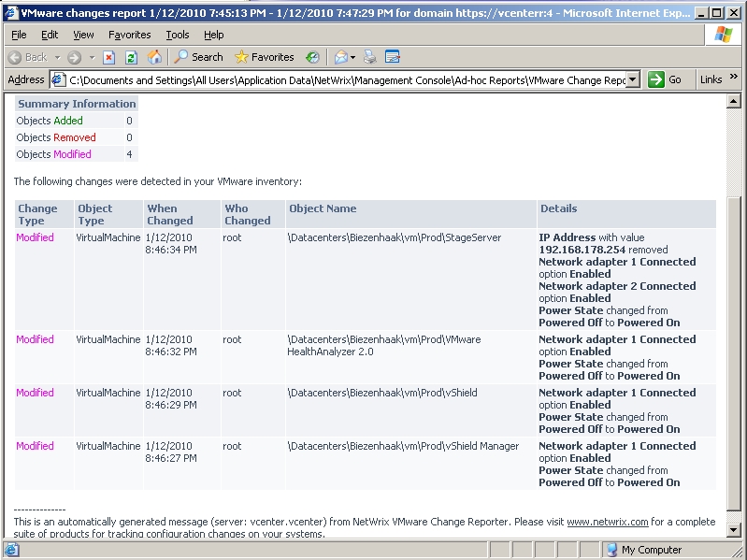The width and height of the screenshot is (747, 560).
Task: Open the File menu
Action: [x=19, y=35]
